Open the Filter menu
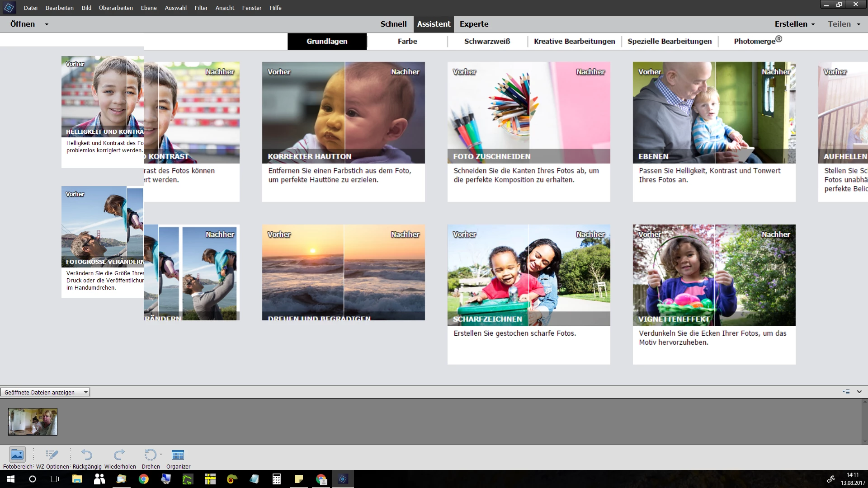 click(201, 8)
